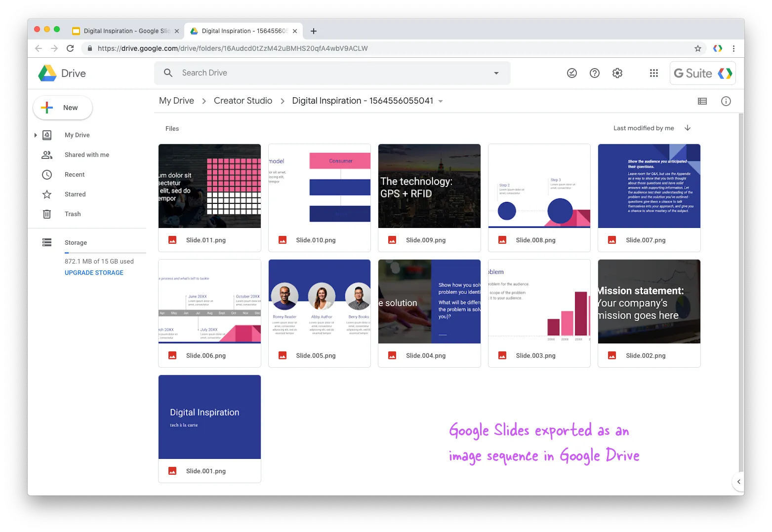This screenshot has height=532, width=772.
Task: Click the search magnifying glass in Search Drive
Action: (x=168, y=73)
